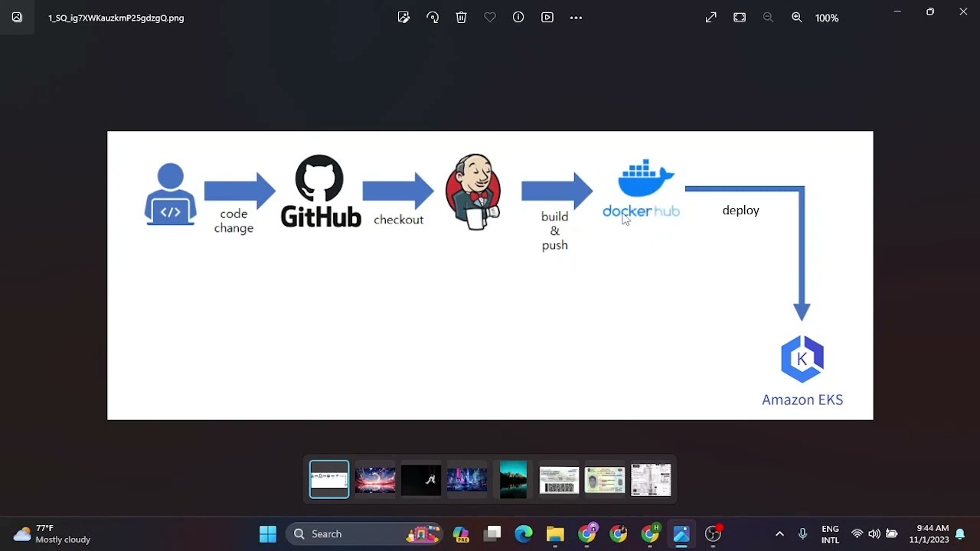Click the battery icon in system tray
The height and width of the screenshot is (551, 980).
pos(891,534)
